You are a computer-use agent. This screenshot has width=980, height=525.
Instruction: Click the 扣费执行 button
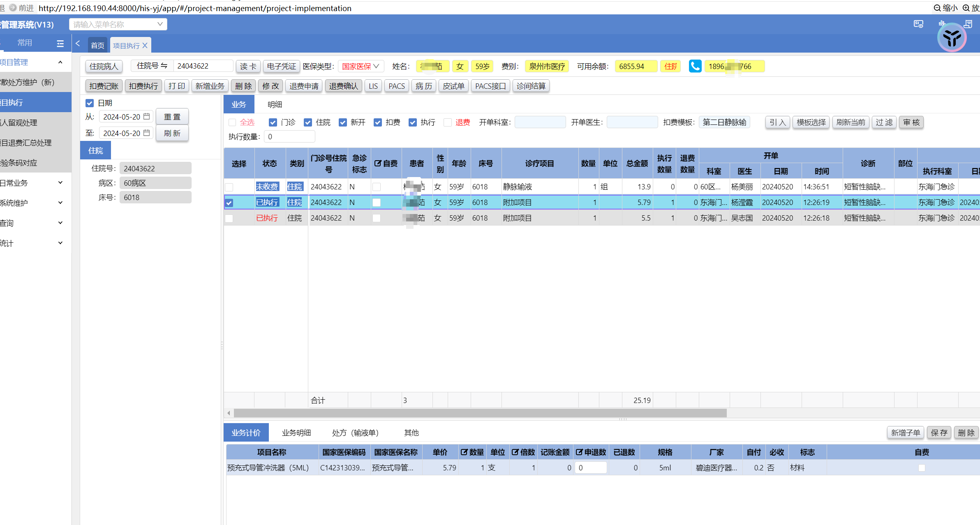pos(143,86)
